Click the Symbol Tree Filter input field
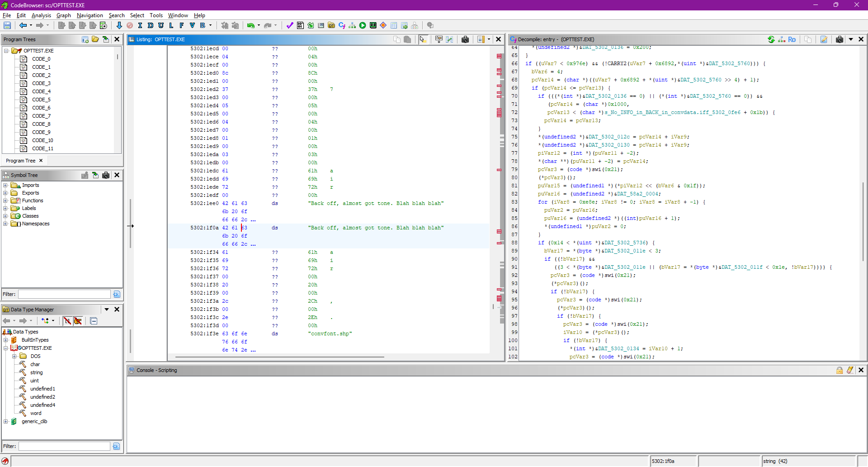Viewport: 868px width, 467px height. (x=64, y=294)
